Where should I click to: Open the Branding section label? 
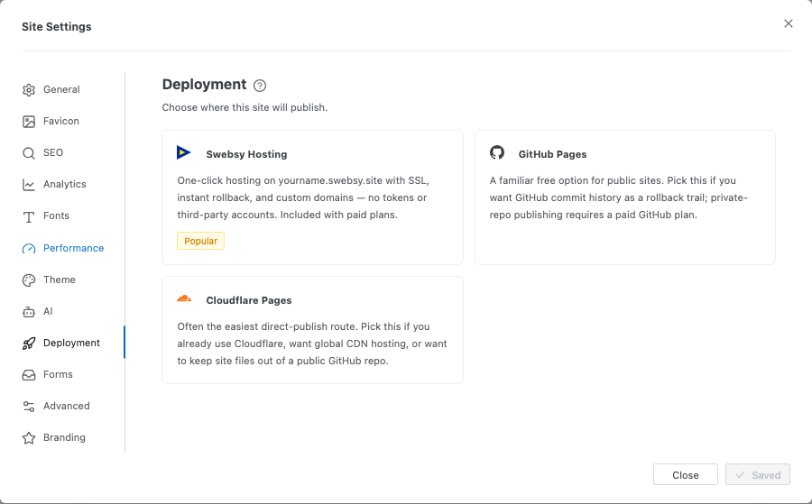[64, 438]
